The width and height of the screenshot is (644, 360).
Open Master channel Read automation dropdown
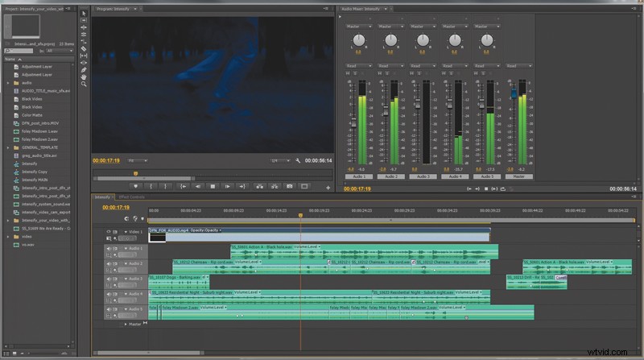tap(518, 66)
